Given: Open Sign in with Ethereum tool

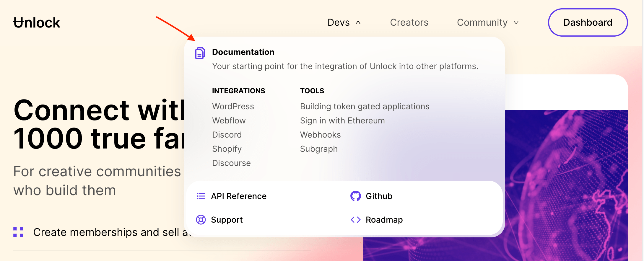Looking at the screenshot, I should pos(342,120).
